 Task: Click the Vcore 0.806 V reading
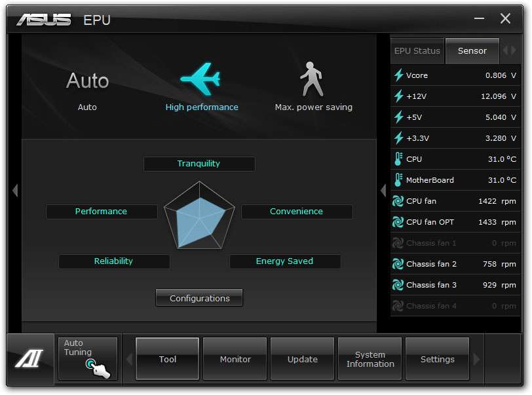tap(501, 75)
